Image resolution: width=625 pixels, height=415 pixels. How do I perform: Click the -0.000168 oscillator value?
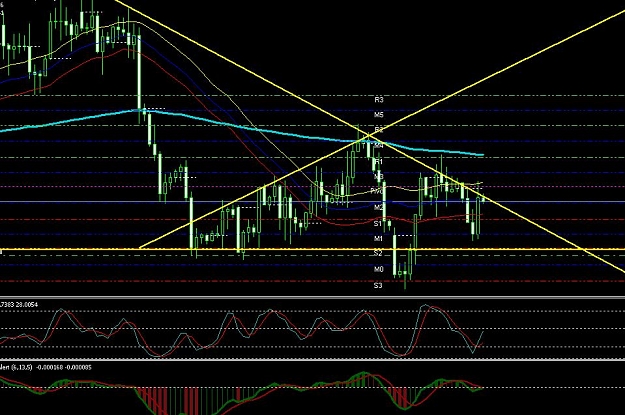tap(49, 367)
